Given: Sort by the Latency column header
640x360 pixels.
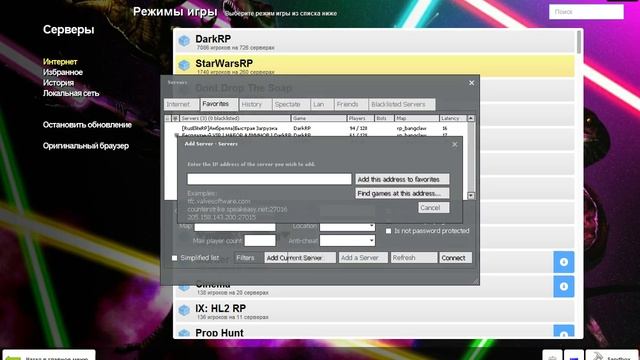Looking at the screenshot, I should click(x=453, y=118).
